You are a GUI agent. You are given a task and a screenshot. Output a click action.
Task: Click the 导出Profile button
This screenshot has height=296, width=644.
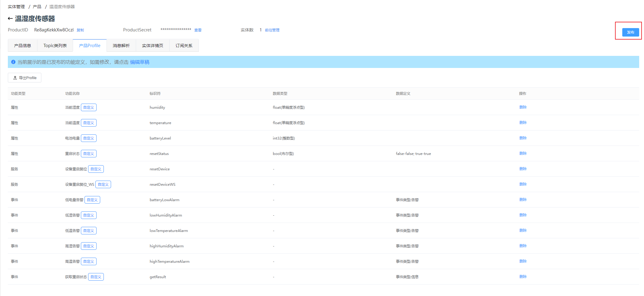[x=24, y=78]
